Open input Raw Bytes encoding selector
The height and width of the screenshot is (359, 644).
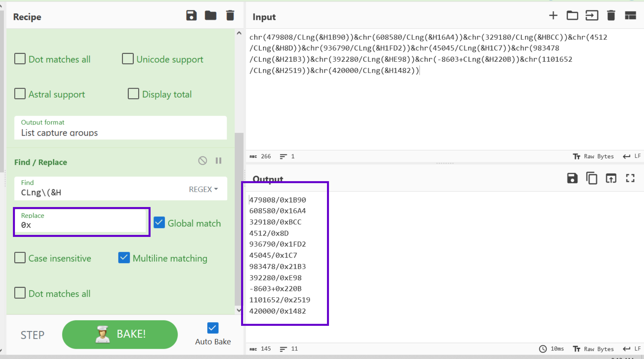tap(594, 156)
